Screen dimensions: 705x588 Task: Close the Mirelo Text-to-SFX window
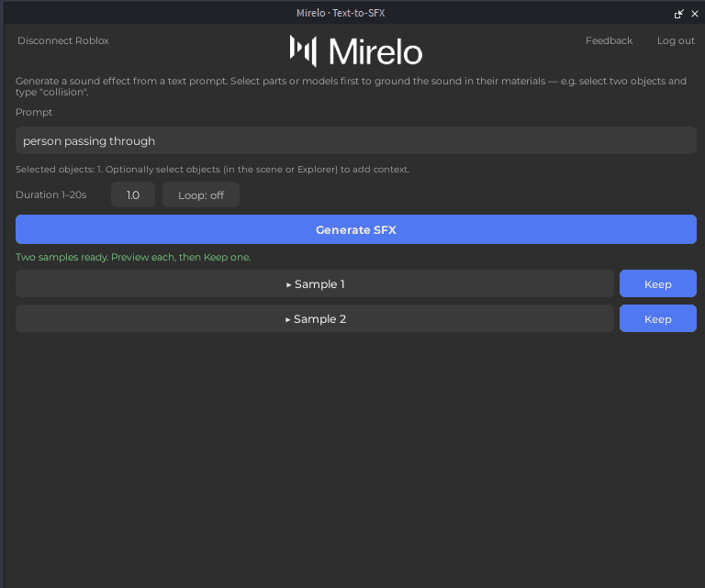point(695,14)
